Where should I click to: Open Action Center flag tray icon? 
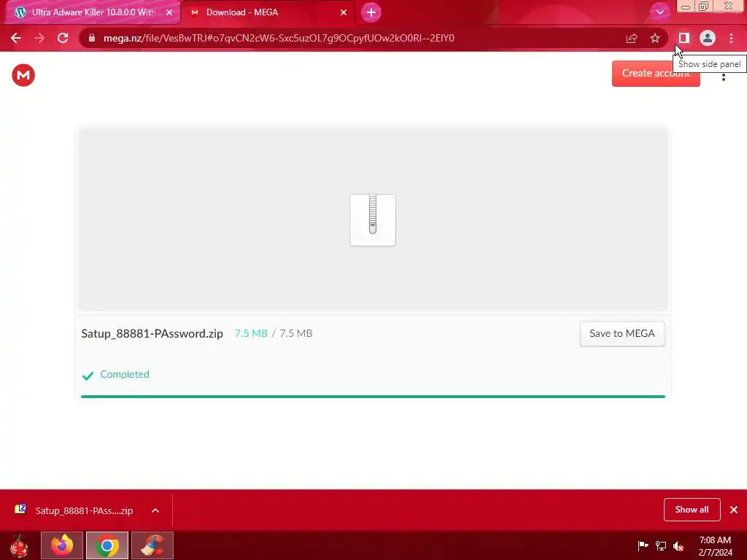643,545
